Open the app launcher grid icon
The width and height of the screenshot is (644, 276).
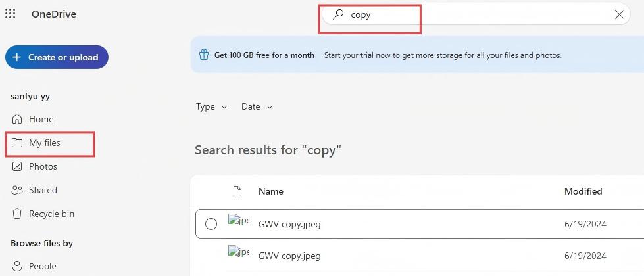[x=11, y=14]
